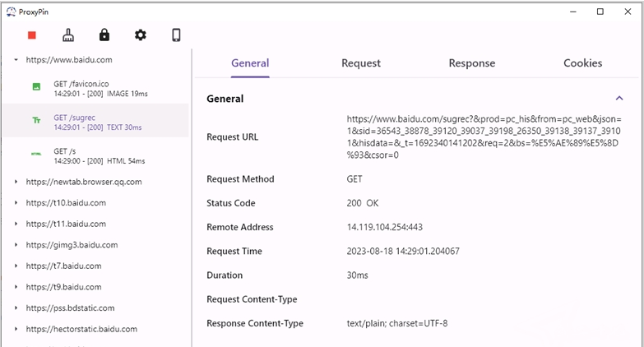Open the Cookies tab
Screen dimensions: 644x347
[x=582, y=63]
